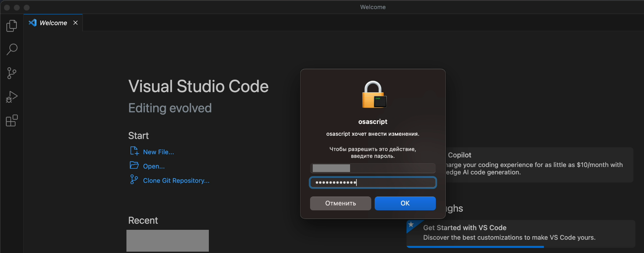Open the New File... link
644x253 pixels.
(158, 152)
